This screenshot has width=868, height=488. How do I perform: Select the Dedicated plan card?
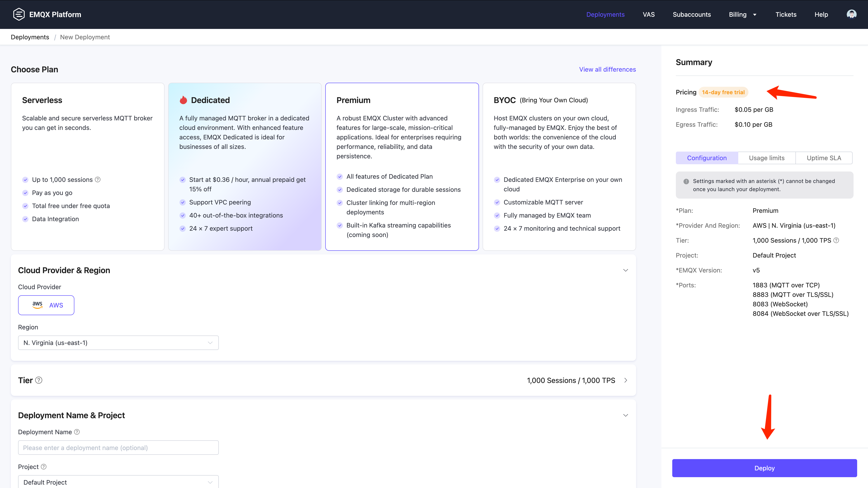pos(245,167)
